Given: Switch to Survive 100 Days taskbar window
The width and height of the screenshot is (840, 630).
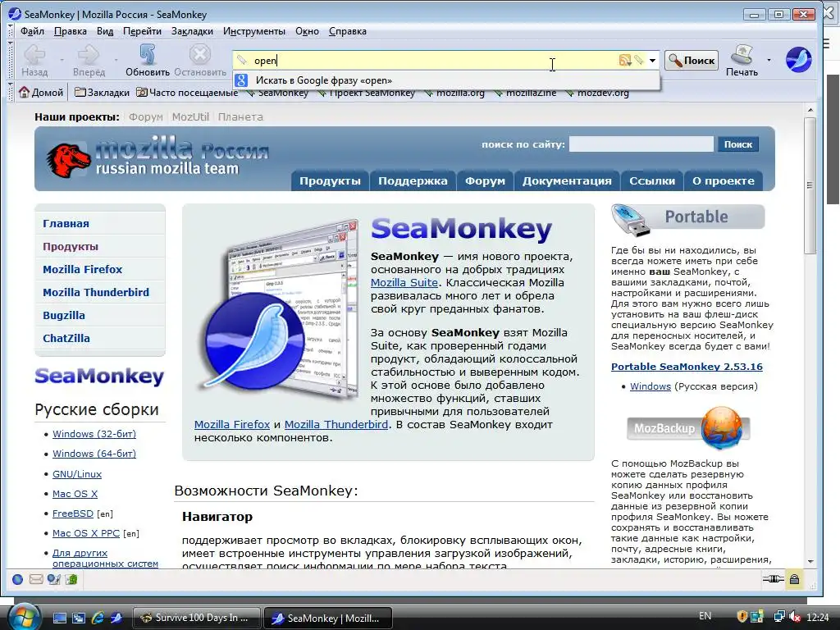Looking at the screenshot, I should (x=197, y=618).
